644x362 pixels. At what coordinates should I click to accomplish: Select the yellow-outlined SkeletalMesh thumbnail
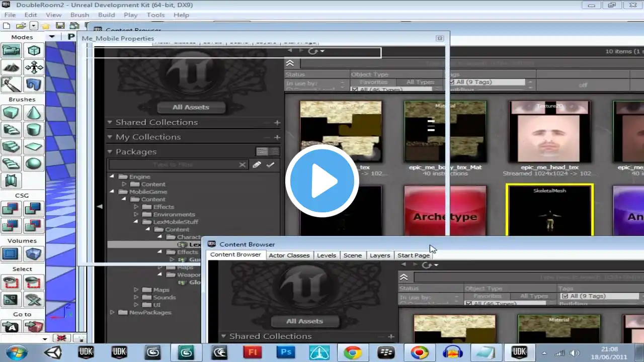(549, 210)
